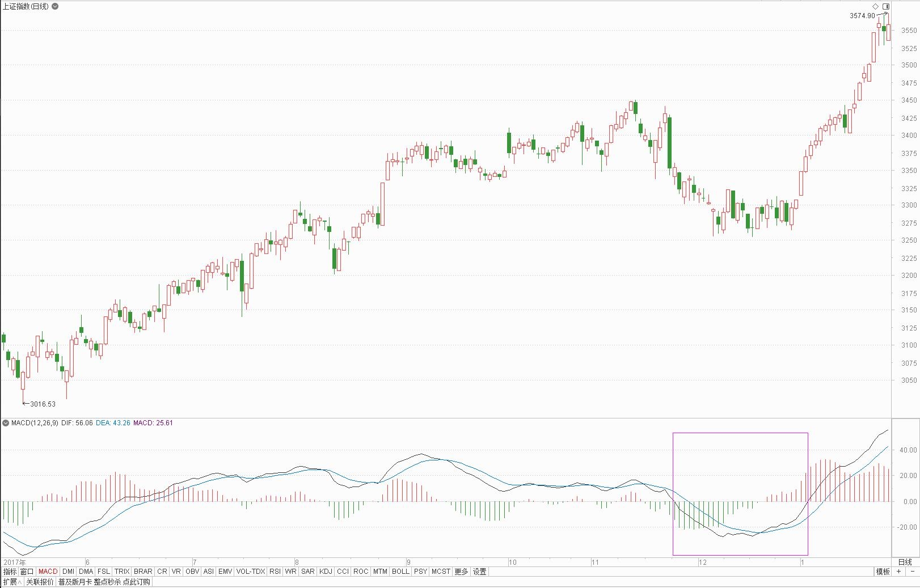Open the MACD indicator panel dropdown arrow
The width and height of the screenshot is (920, 588).
click(x=6, y=423)
